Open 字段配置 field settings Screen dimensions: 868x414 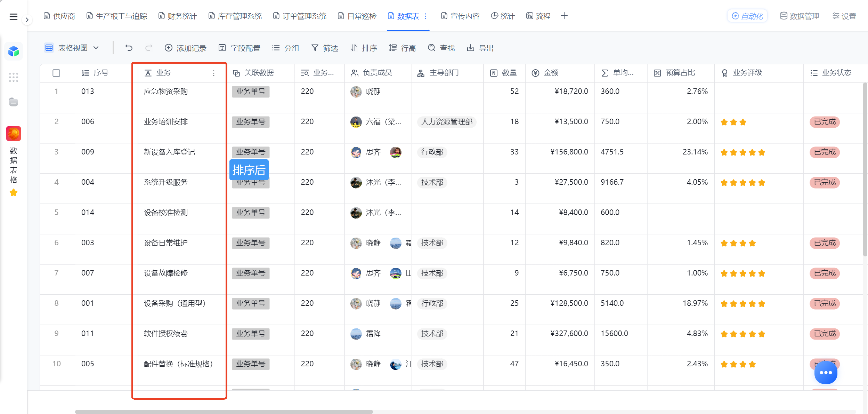[x=240, y=48]
